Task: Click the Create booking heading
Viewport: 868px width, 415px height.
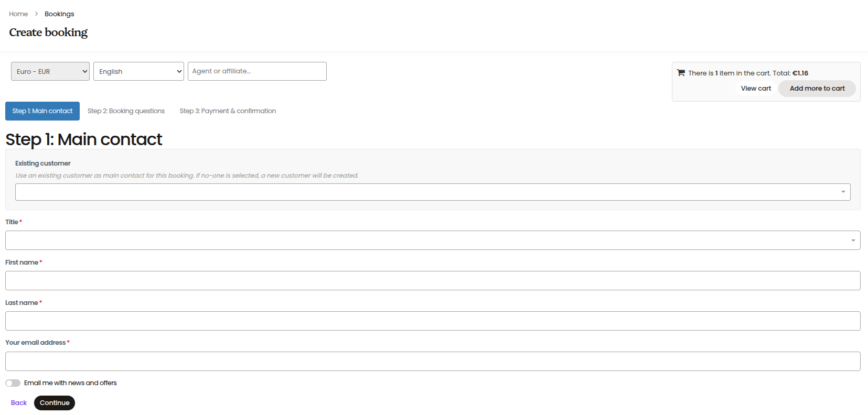Action: [x=48, y=32]
